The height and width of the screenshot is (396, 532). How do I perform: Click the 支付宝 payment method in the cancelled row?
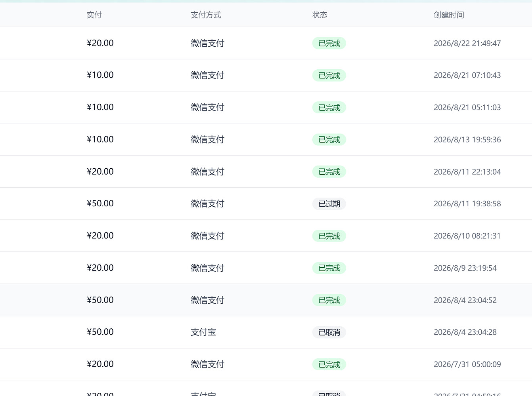coord(203,332)
